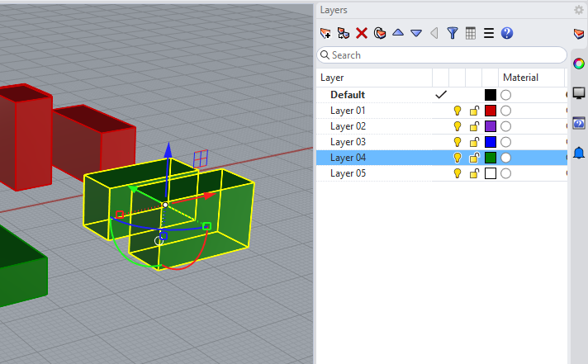This screenshot has height=364, width=588.
Task: Open Layer 05 white color swatch
Action: tap(490, 173)
